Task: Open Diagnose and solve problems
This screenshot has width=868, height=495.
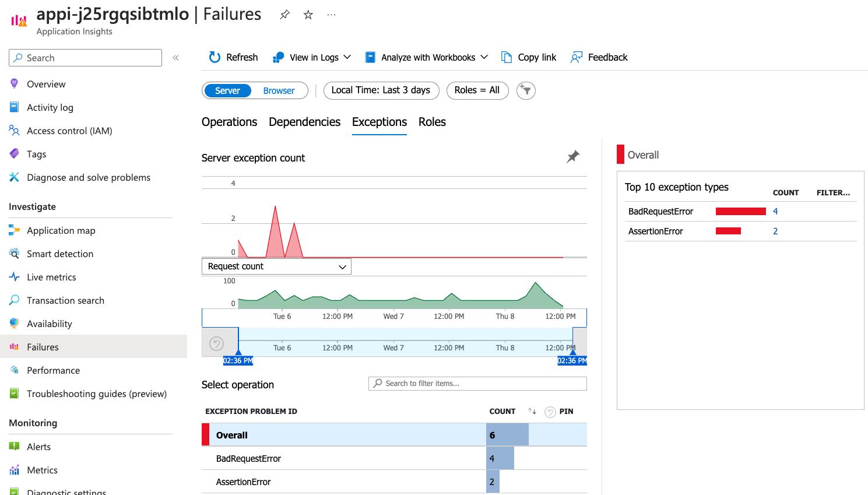Action: pos(89,177)
